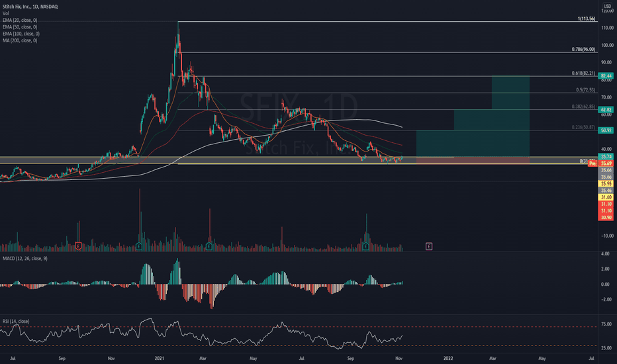
Task: Click the red 30.90 price tag
Action: (606, 218)
